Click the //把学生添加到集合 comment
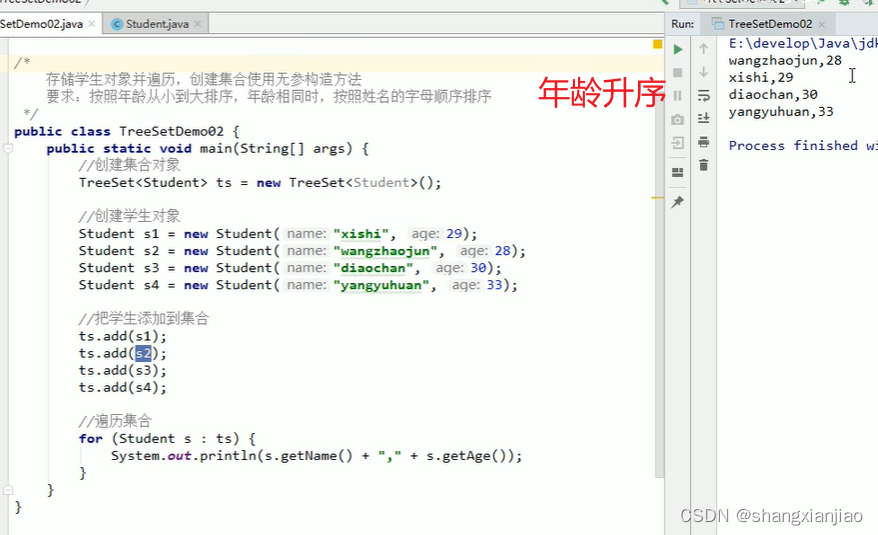878x535 pixels. 144,319
